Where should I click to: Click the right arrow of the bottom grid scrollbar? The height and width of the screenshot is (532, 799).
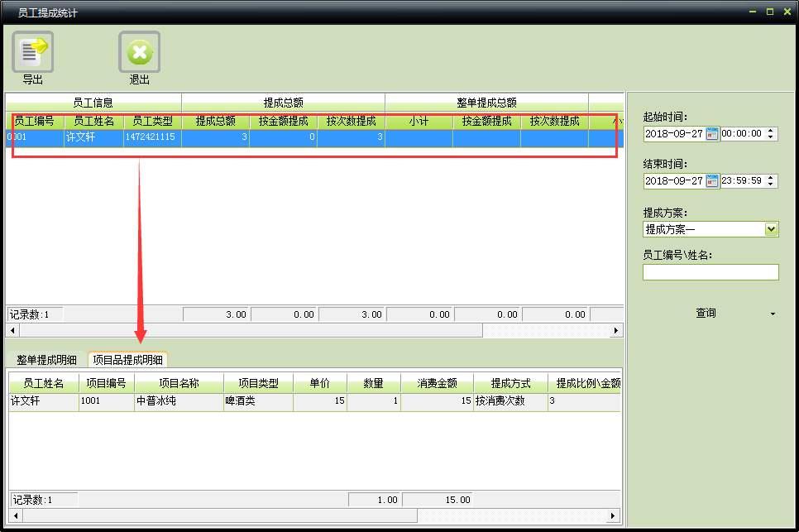click(x=613, y=515)
